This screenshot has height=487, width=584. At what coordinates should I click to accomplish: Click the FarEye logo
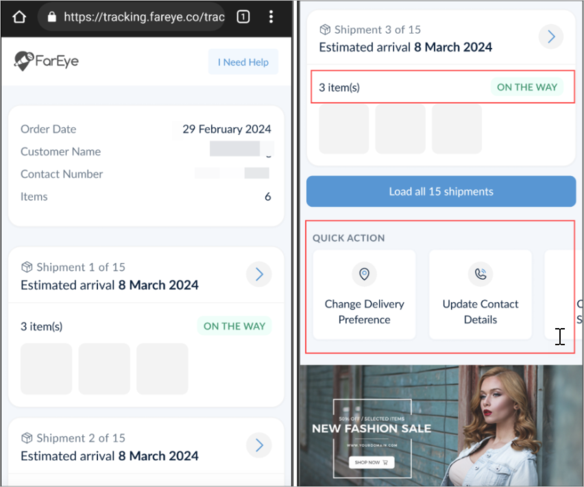coord(46,61)
